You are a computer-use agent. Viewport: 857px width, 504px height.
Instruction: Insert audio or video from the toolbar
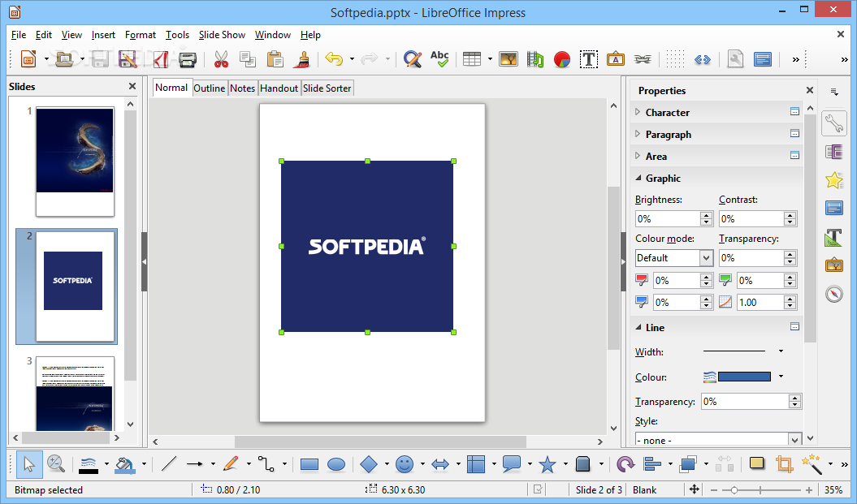[535, 59]
